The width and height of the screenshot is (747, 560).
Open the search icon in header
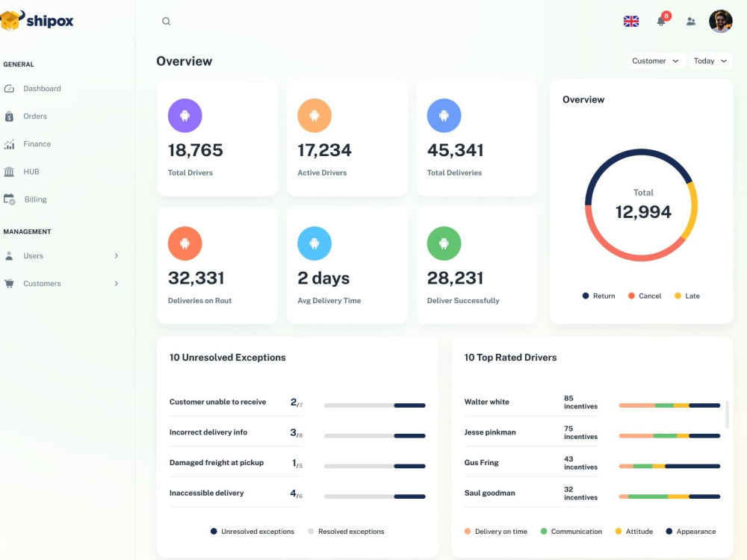coord(167,22)
